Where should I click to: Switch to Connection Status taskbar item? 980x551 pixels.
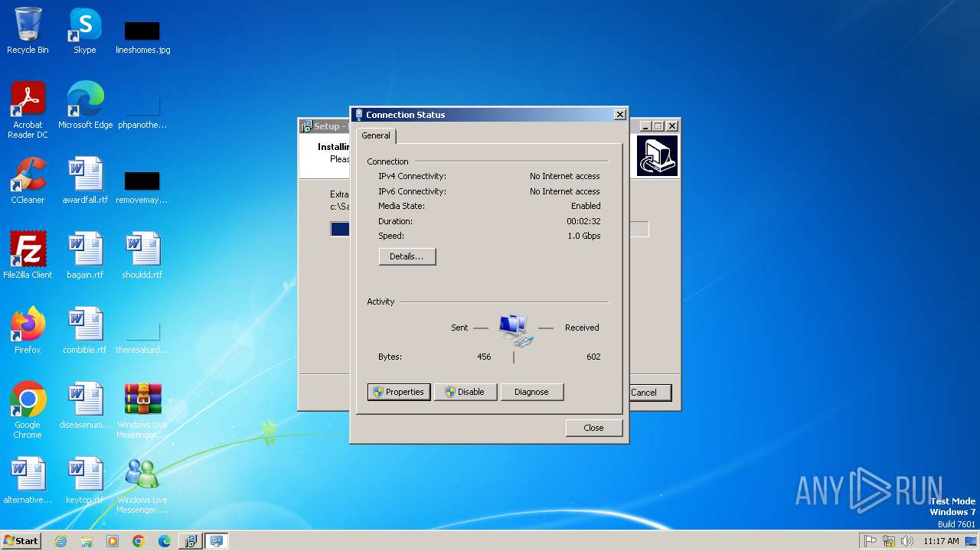coord(217,541)
